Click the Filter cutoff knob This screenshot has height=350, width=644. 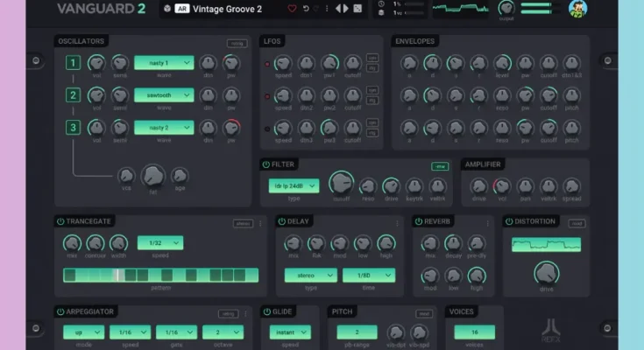(340, 183)
